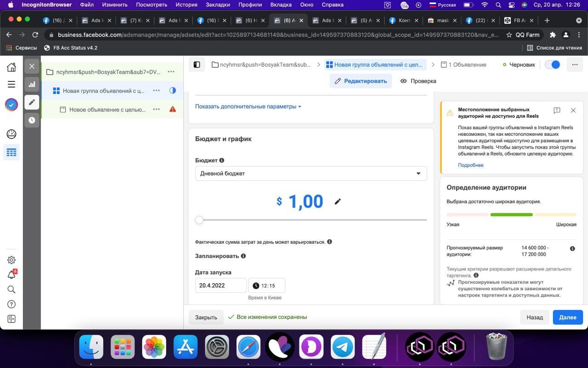
Task: Open the 1 Объявление breadcrumb
Action: (x=464, y=65)
